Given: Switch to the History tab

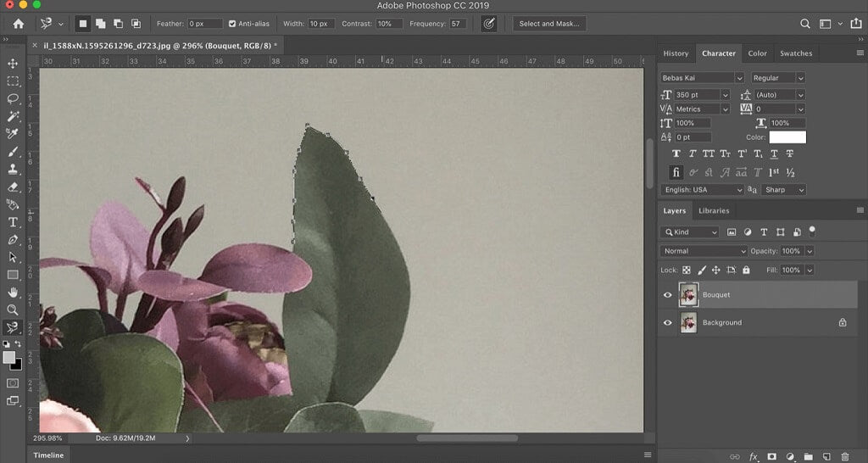Looking at the screenshot, I should pos(676,53).
